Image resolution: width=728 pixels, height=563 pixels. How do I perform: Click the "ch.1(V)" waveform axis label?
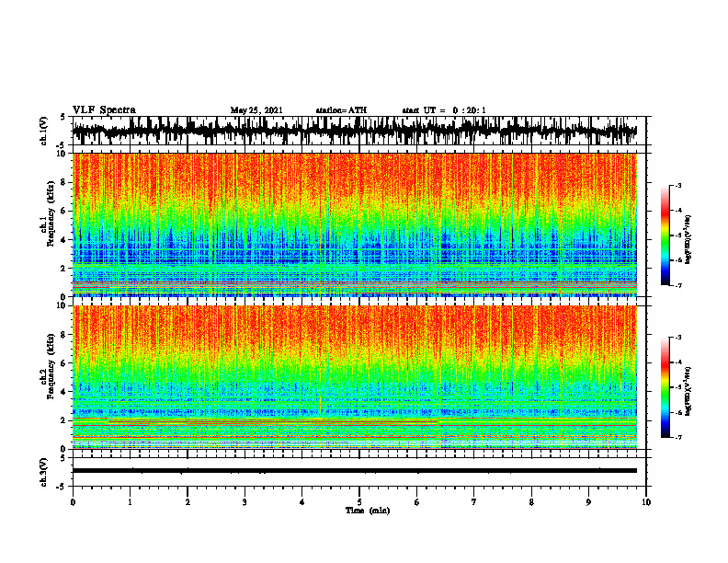44,131
